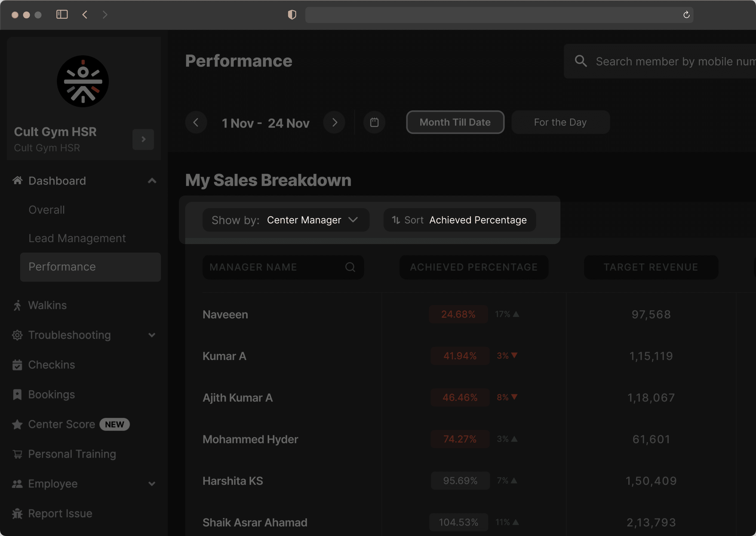
Task: Click the 95.69% achieved badge
Action: [460, 481]
